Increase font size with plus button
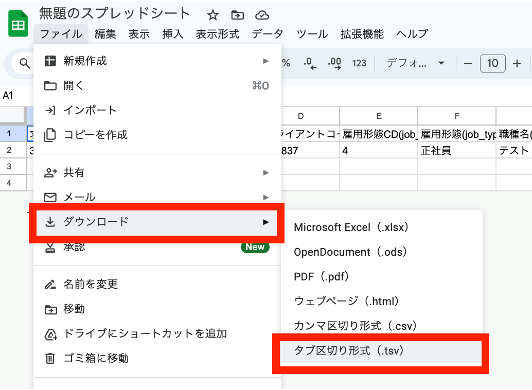This screenshot has width=532, height=390. [x=517, y=63]
